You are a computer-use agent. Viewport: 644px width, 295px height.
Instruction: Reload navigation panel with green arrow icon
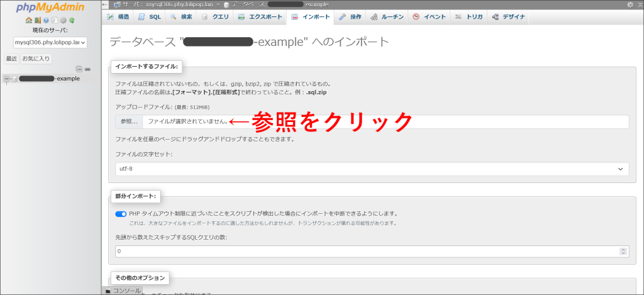click(72, 20)
